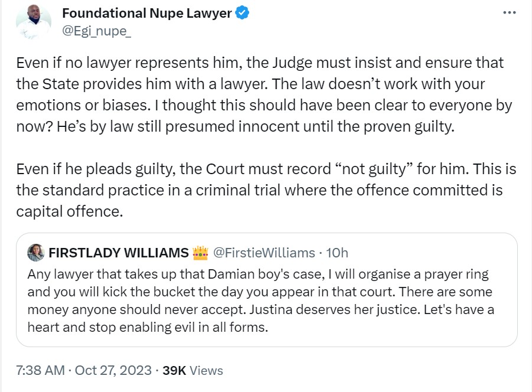Click FIRSTLADY WILLIAMS avatar in quoted tweet
Viewport: 532px width, 392px height.
point(36,253)
